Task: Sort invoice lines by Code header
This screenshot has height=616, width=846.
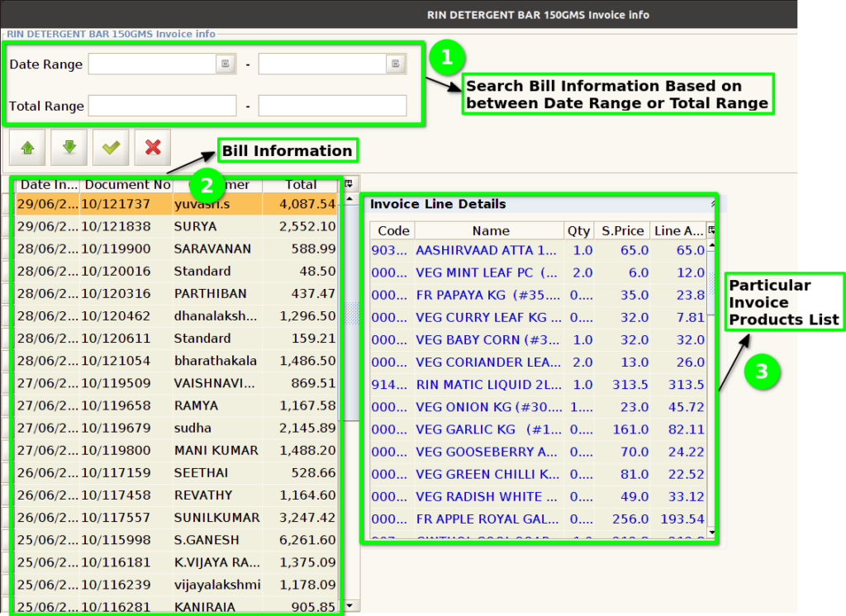Action: 392,230
